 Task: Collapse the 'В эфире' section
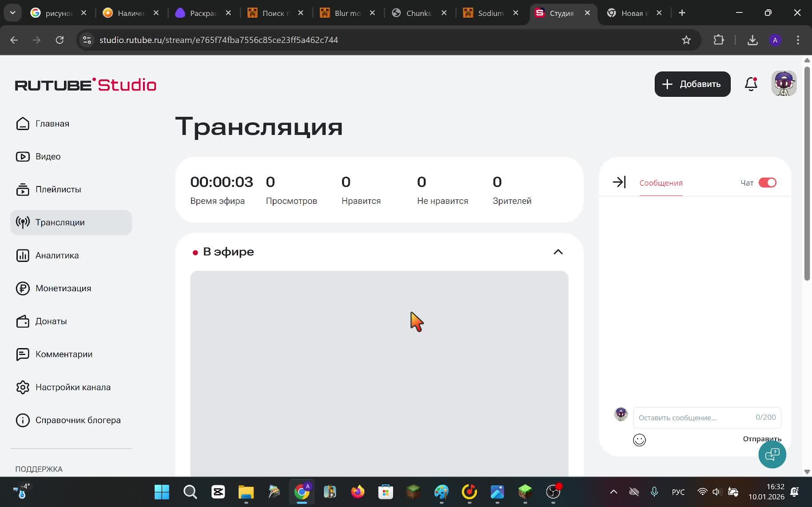pos(558,252)
